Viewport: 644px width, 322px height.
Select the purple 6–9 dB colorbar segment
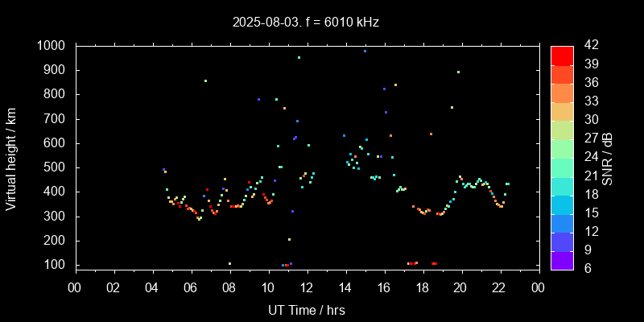tap(562, 260)
